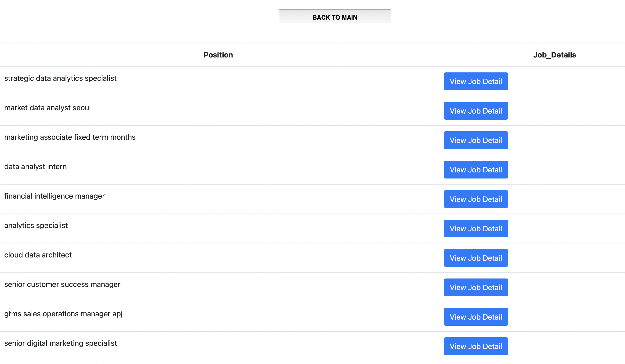View Job Detail for senior digital marketing specialist
The image size is (625, 364).
point(476,346)
